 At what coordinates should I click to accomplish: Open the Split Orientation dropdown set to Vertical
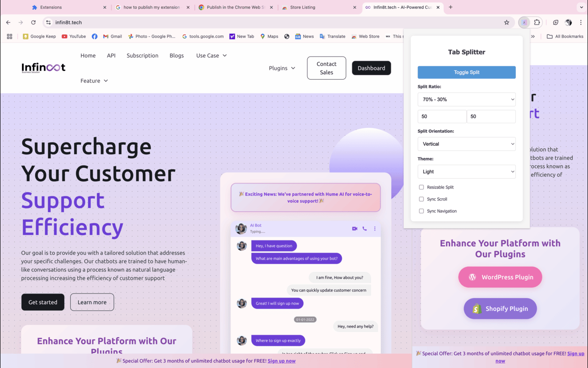(467, 144)
